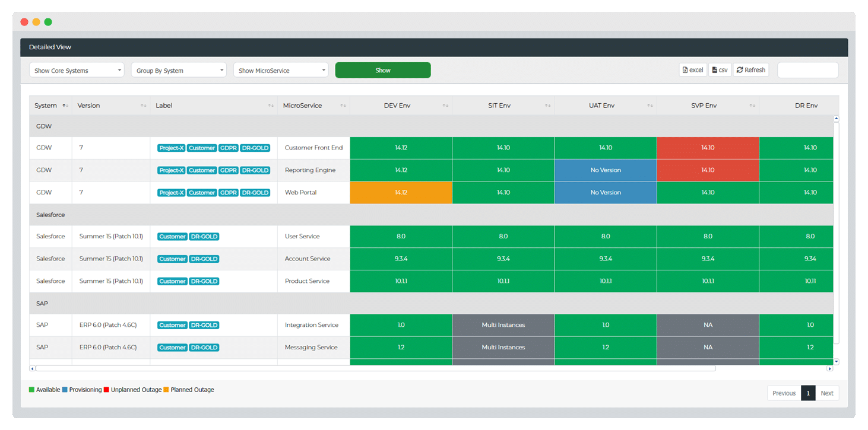The width and height of the screenshot is (868, 430).
Task: Click the Refresh button
Action: coord(751,70)
